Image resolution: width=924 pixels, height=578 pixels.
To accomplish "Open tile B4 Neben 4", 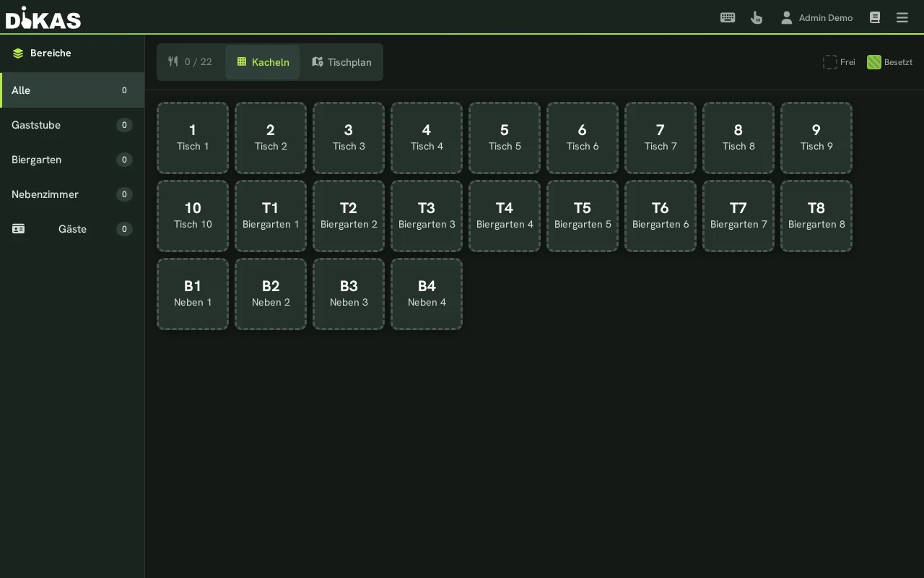I will pos(427,294).
